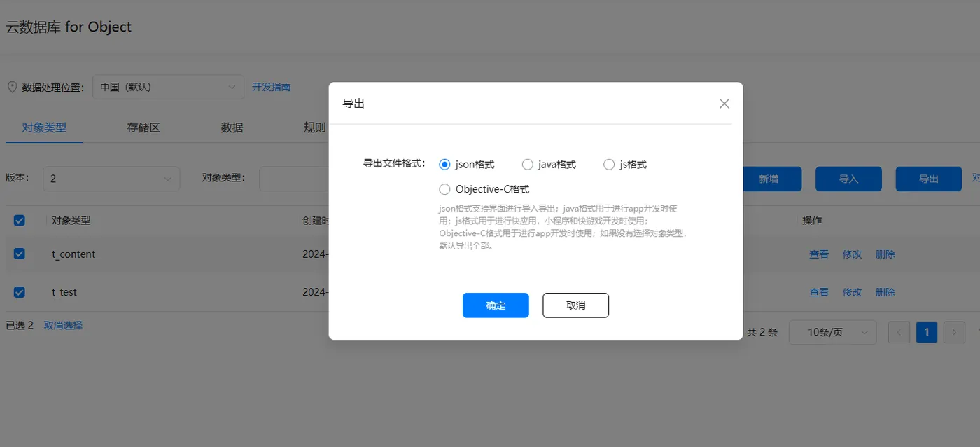Switch to the 对象类型 tab

point(44,128)
